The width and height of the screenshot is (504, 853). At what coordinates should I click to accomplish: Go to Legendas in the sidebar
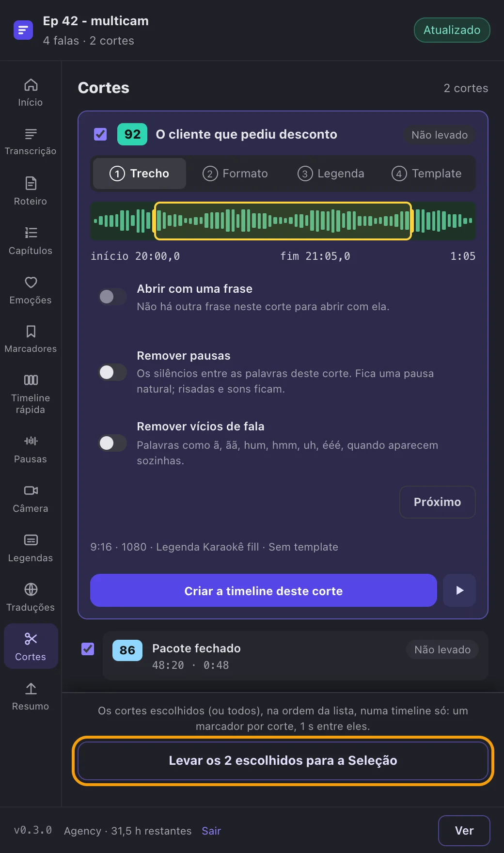pyautogui.click(x=31, y=548)
